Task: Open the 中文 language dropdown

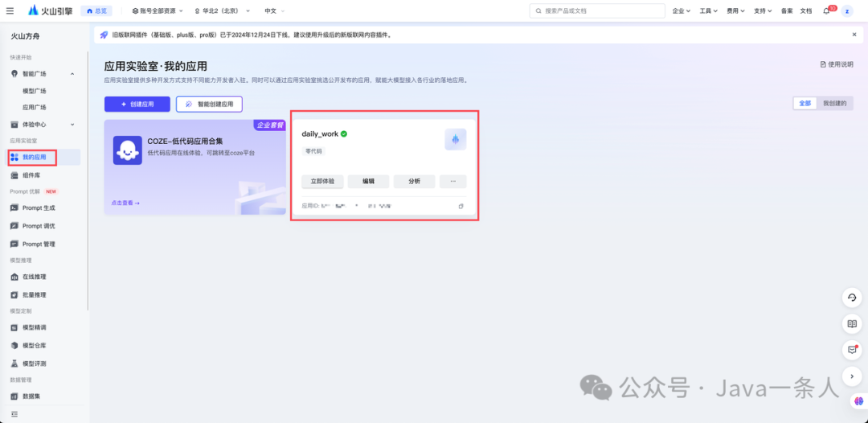Action: [x=275, y=10]
